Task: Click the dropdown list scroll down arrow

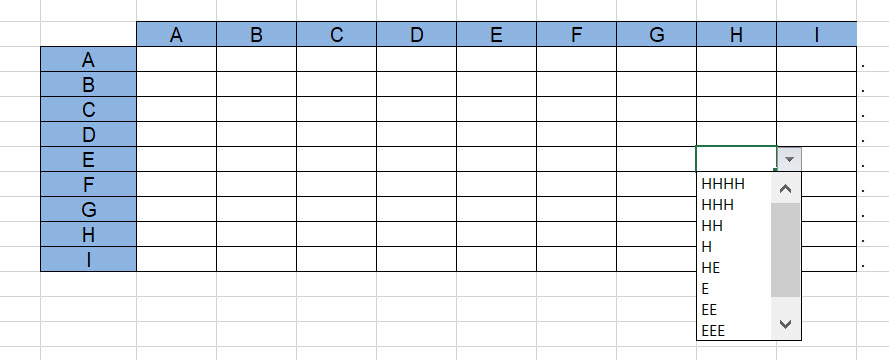Action: pyautogui.click(x=785, y=324)
